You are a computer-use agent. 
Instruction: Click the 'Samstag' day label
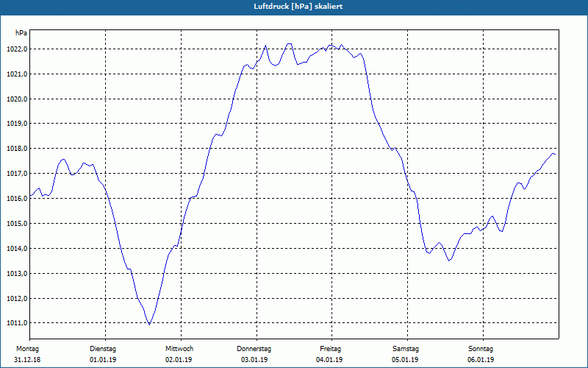tap(406, 349)
